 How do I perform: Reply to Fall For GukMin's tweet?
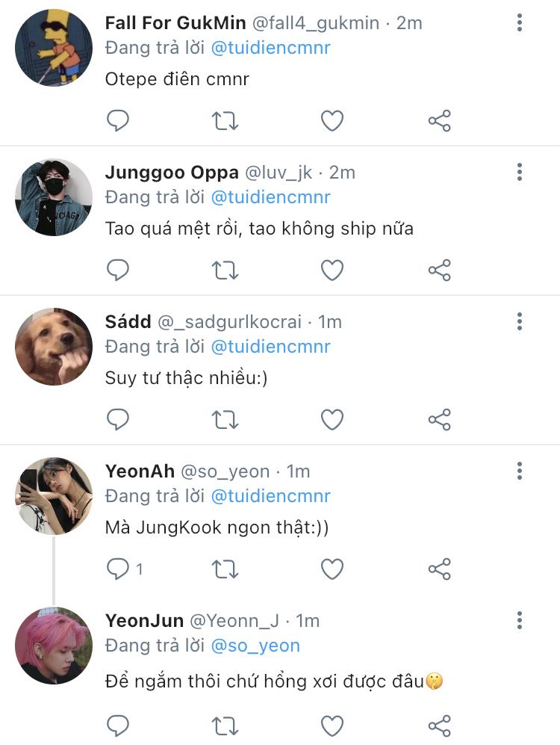[x=118, y=120]
